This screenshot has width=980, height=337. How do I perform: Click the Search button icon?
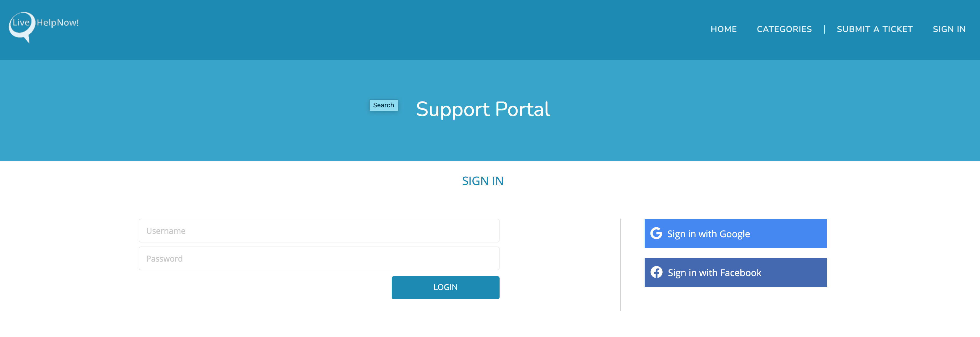[x=383, y=104]
